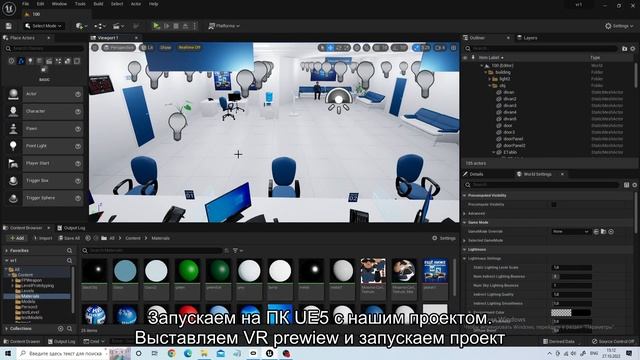Click the Save level icon in main toolbar

[9, 26]
